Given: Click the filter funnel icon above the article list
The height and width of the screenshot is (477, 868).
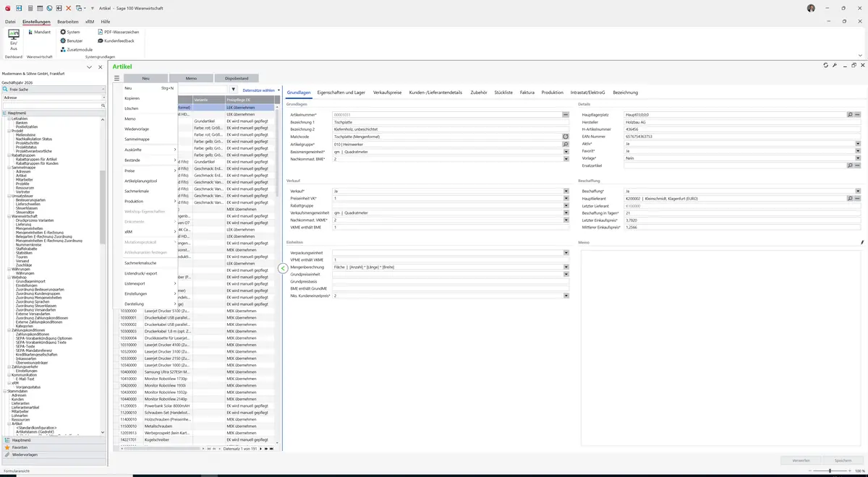Looking at the screenshot, I should 234,90.
